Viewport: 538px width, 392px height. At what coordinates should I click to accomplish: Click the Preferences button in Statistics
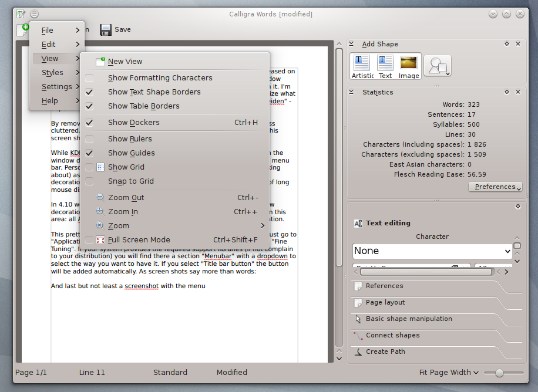[x=495, y=187]
